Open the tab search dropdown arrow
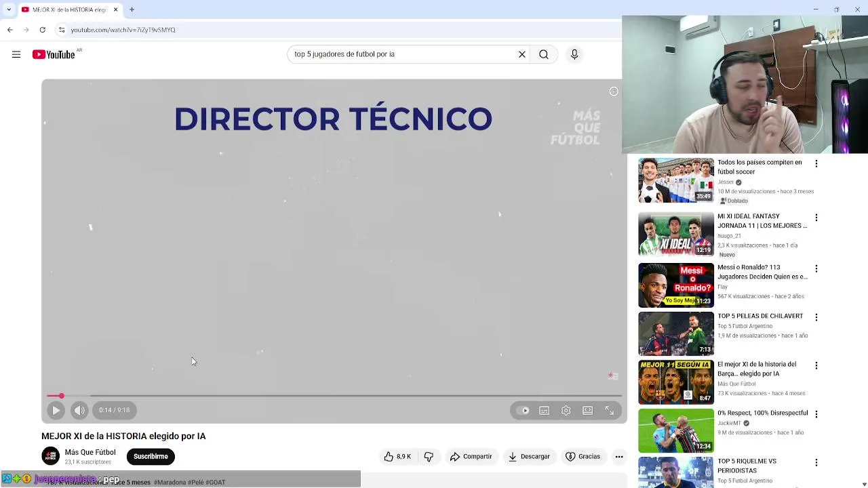The width and height of the screenshot is (868, 488). click(8, 9)
